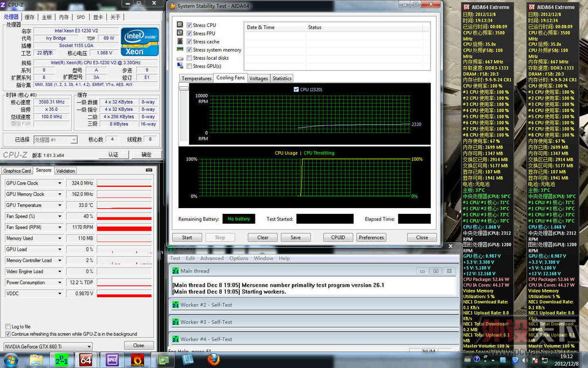Open the Windows Start orb
The image size is (588, 368).
10,360
